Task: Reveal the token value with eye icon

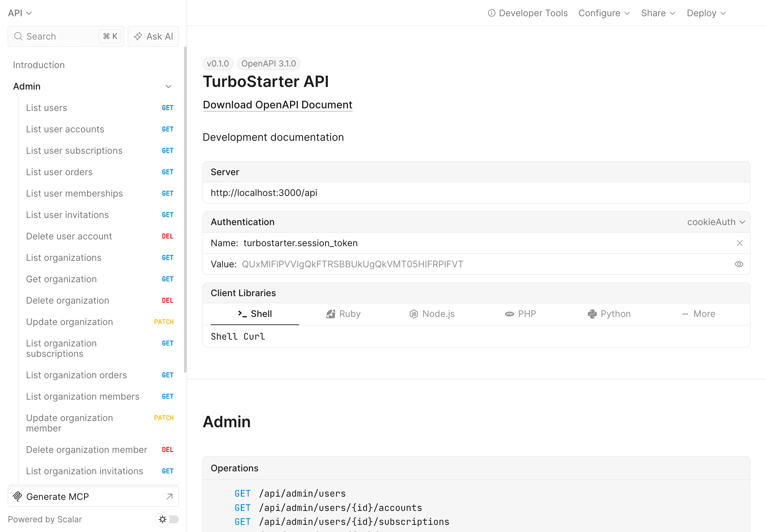Action: point(739,264)
